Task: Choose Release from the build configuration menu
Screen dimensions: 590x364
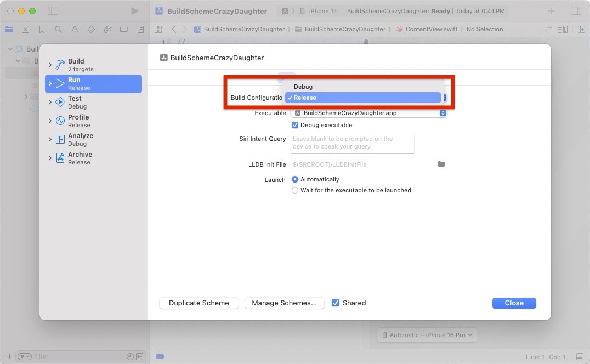Action: 305,98
